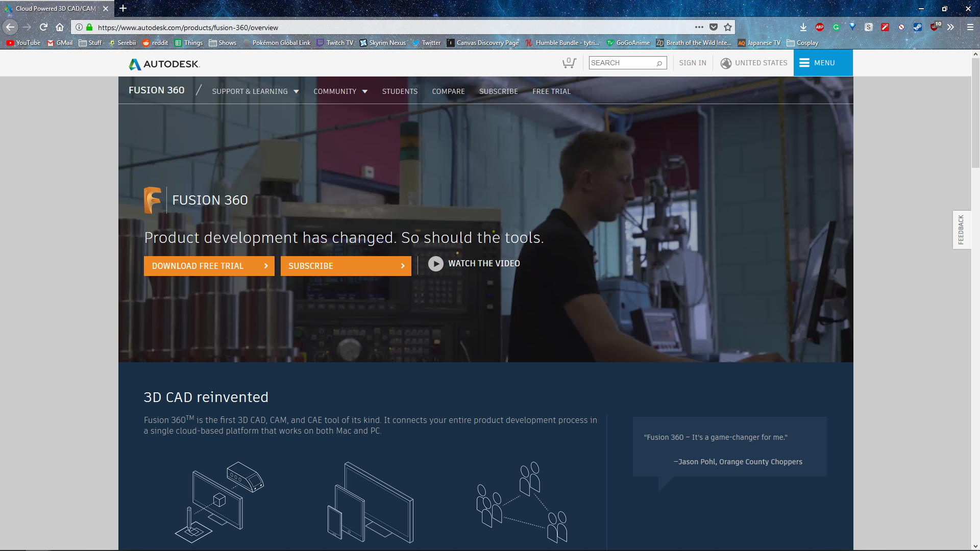Click the SUBSCRIBE orange button
Image resolution: width=980 pixels, height=551 pixels.
(x=345, y=266)
